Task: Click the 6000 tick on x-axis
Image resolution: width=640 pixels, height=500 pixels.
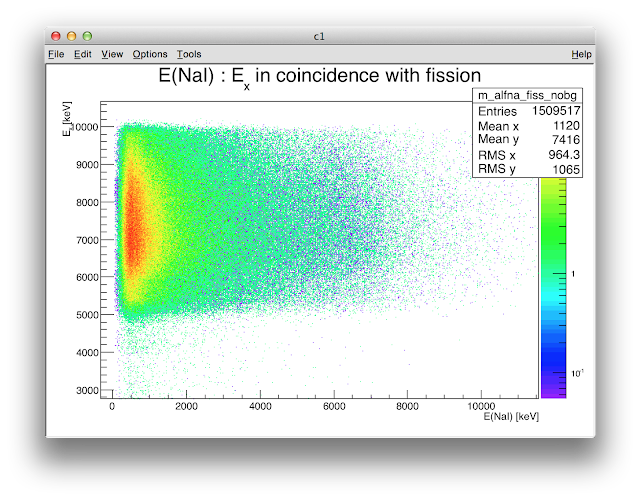Action: [334, 406]
